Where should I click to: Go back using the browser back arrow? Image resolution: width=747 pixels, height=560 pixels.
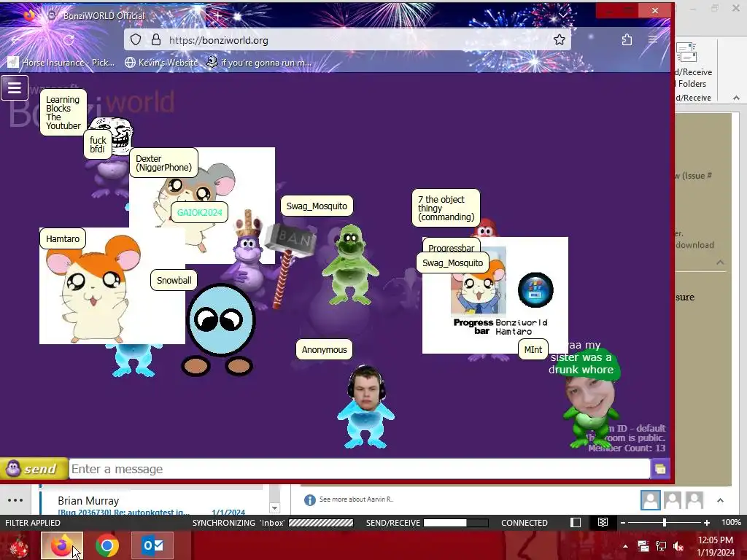click(16, 40)
